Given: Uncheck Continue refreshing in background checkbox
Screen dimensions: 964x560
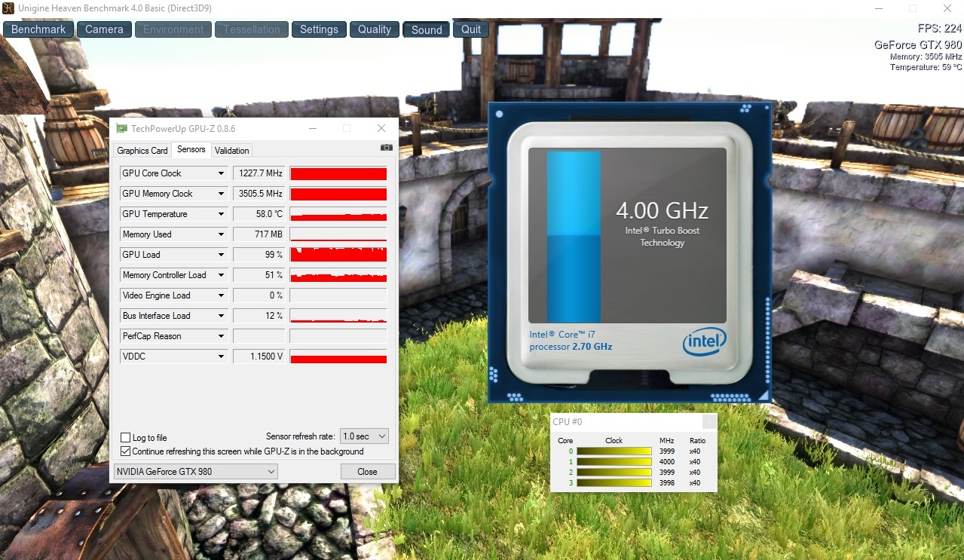Looking at the screenshot, I should [x=126, y=451].
